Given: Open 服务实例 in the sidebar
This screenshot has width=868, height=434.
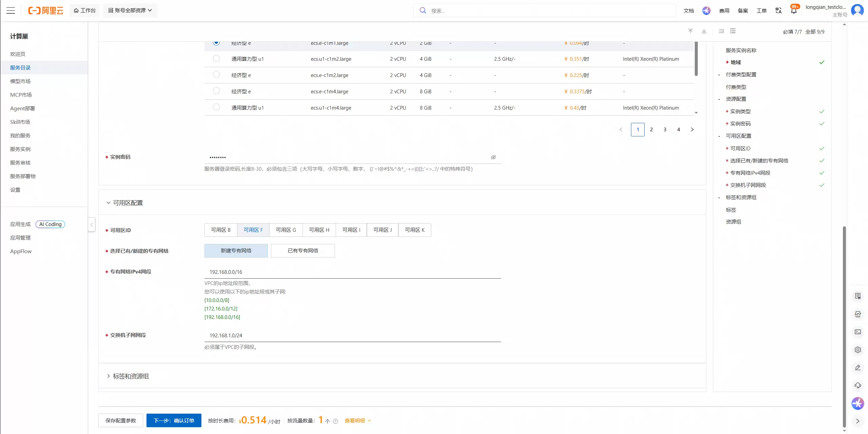Looking at the screenshot, I should click(20, 149).
